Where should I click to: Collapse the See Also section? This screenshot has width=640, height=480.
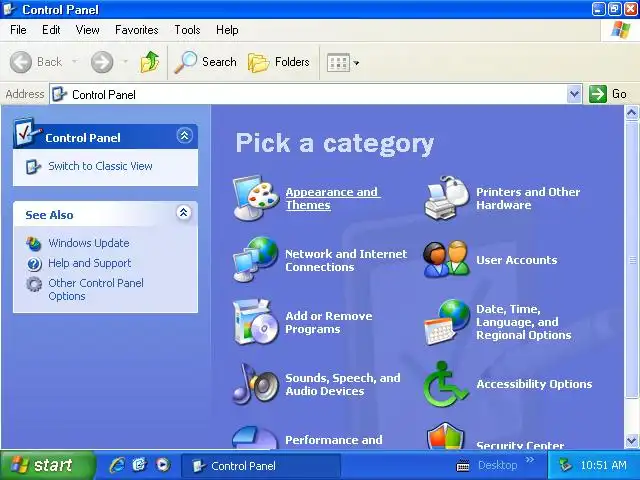point(184,213)
